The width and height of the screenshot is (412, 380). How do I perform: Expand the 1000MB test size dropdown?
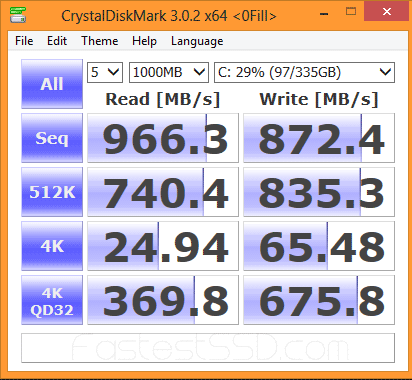coord(169,72)
